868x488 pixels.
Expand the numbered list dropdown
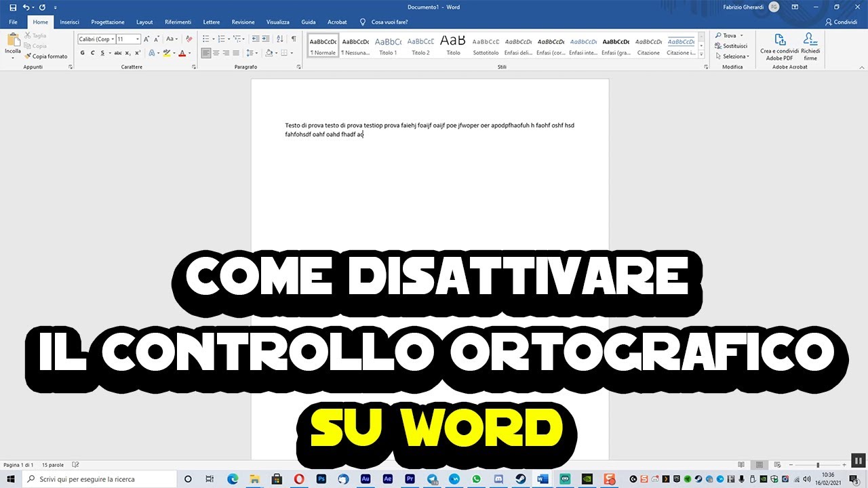click(x=229, y=39)
